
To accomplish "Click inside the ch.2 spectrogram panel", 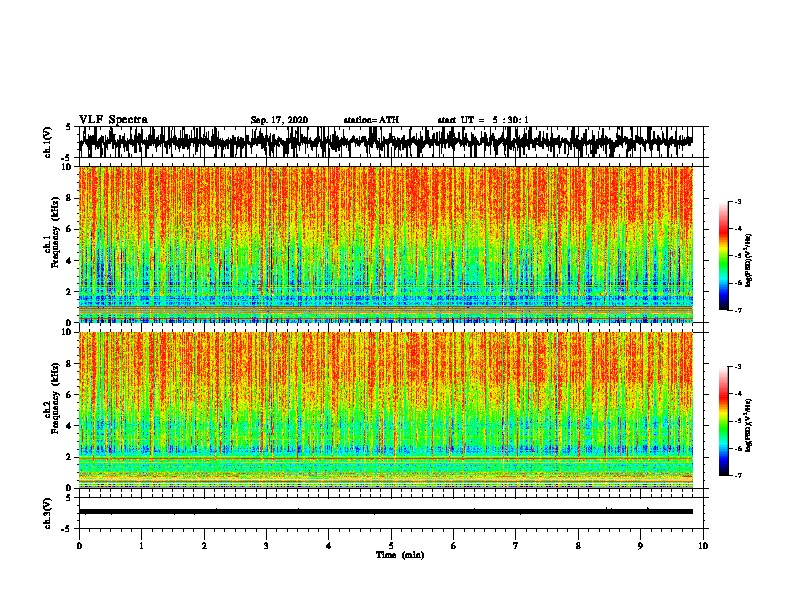I will click(386, 410).
